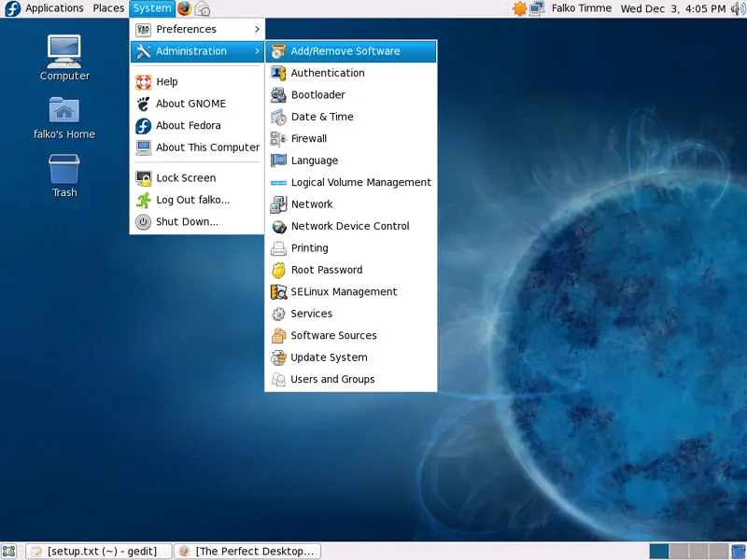Launch Update System

pyautogui.click(x=351, y=357)
